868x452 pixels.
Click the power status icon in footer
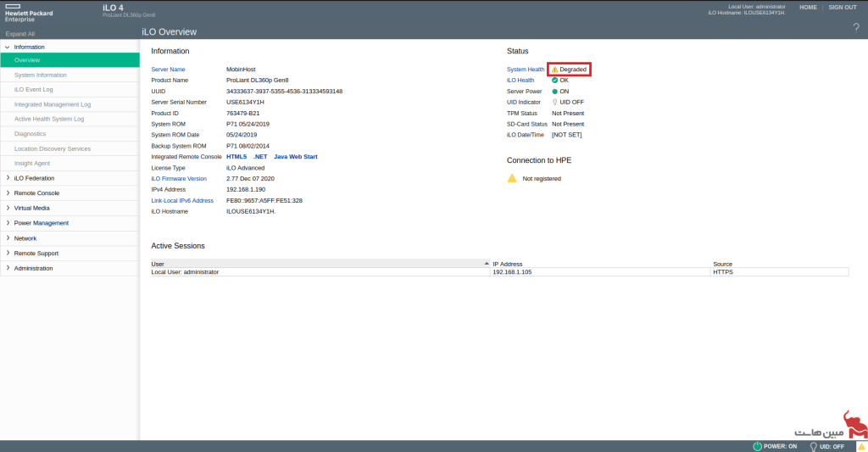pos(757,446)
